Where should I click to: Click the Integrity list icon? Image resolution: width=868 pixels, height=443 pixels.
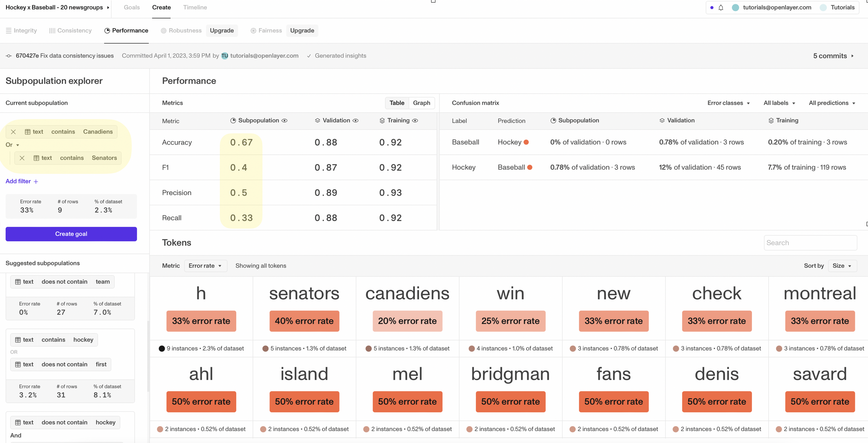[x=9, y=31]
